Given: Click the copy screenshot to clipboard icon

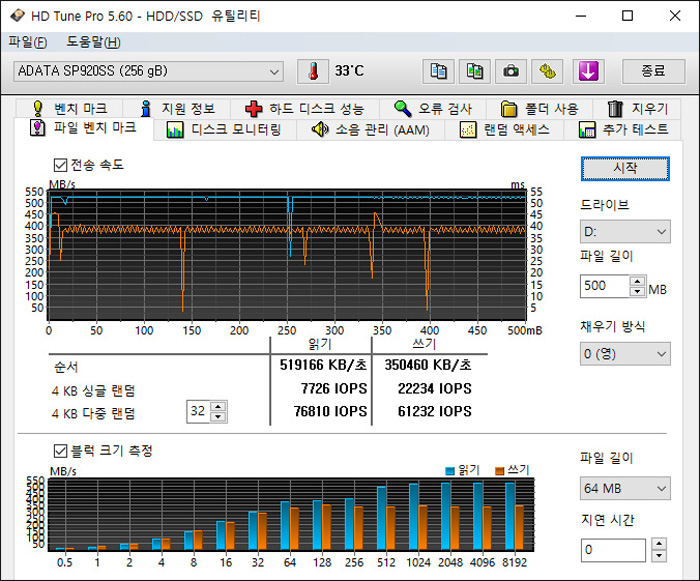Looking at the screenshot, I should [474, 72].
